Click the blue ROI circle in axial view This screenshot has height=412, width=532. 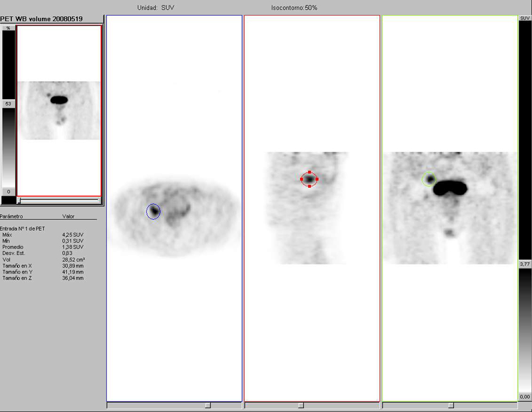pos(154,211)
